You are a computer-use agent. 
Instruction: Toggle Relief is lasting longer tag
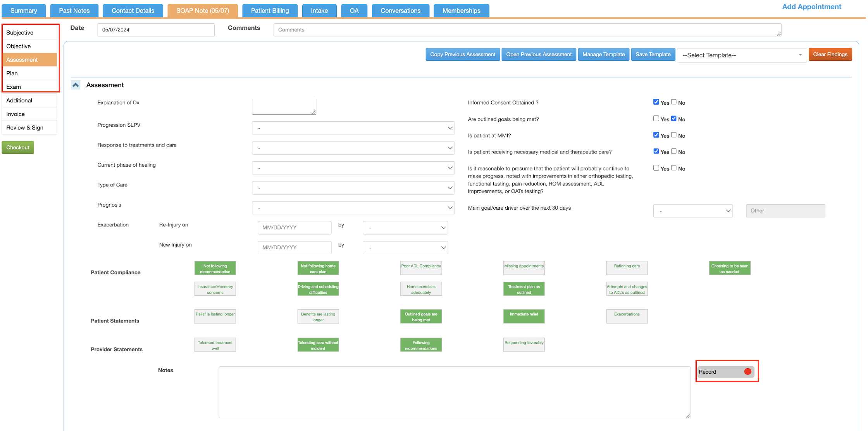pyautogui.click(x=215, y=316)
